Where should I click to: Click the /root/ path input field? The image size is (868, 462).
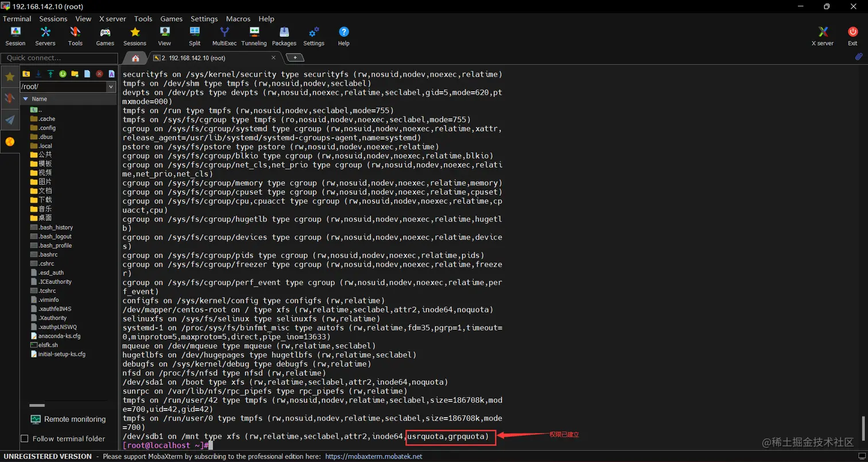point(63,86)
